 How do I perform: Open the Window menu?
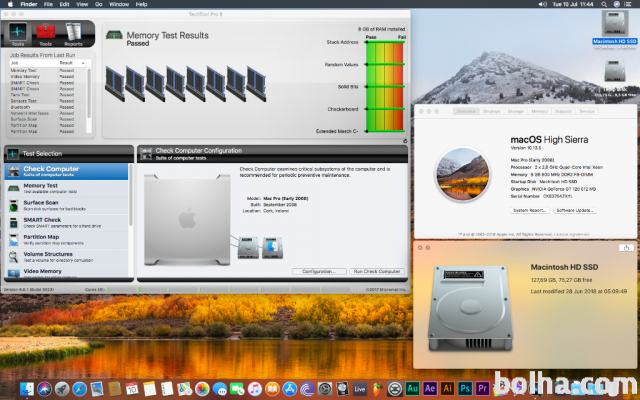(119, 4)
